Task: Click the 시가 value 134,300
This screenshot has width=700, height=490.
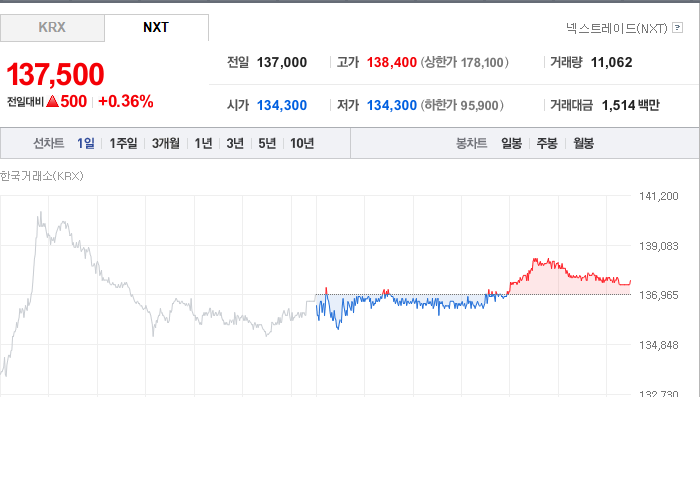Action: pyautogui.click(x=282, y=105)
